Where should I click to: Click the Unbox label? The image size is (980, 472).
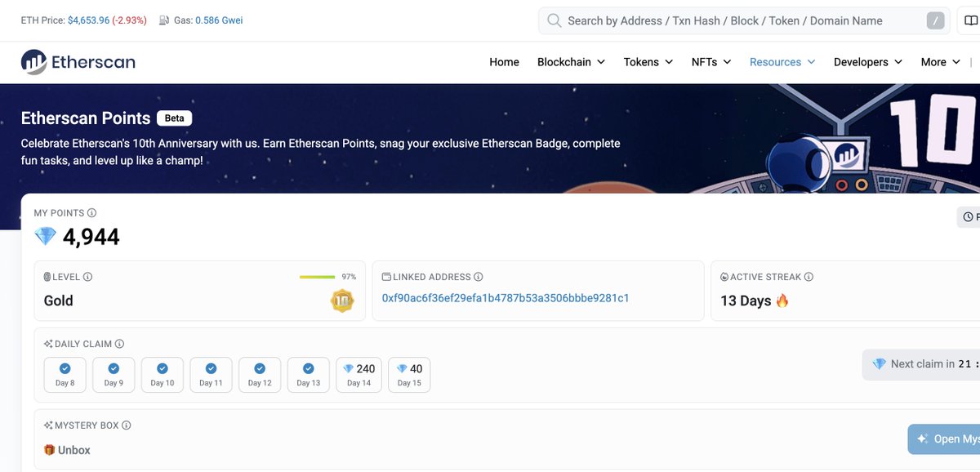74,450
